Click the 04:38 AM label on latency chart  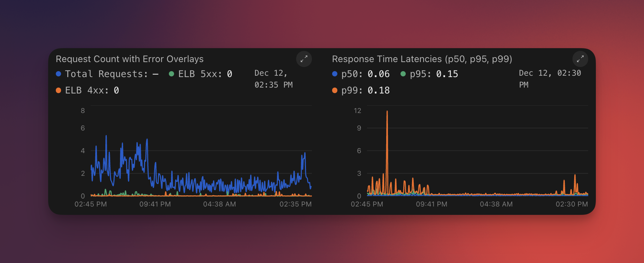pyautogui.click(x=496, y=204)
